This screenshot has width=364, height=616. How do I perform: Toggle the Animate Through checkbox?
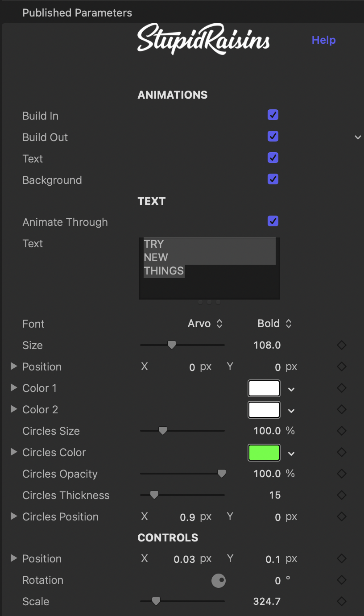pos(273,221)
